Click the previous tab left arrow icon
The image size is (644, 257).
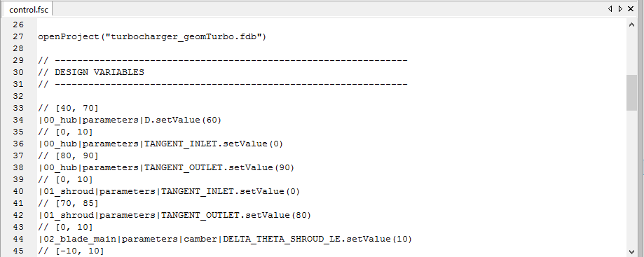[x=610, y=8]
